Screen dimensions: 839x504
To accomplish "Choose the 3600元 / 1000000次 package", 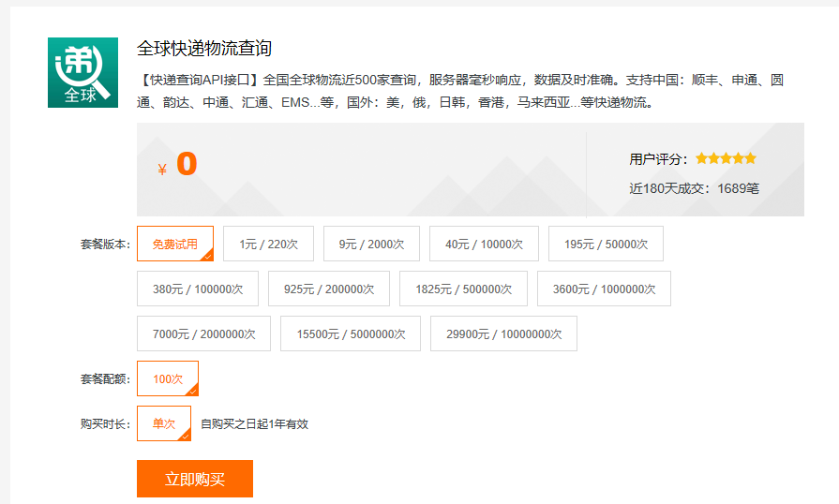I will point(604,289).
